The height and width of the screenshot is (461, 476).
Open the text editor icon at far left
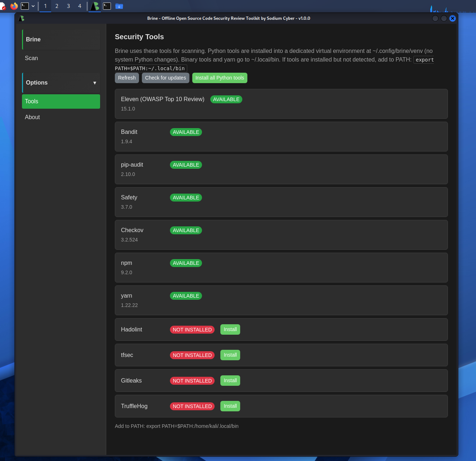3,6
